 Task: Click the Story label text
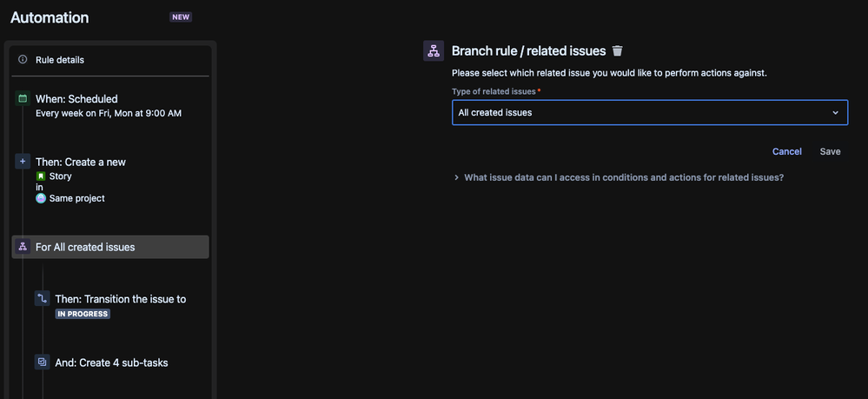60,176
